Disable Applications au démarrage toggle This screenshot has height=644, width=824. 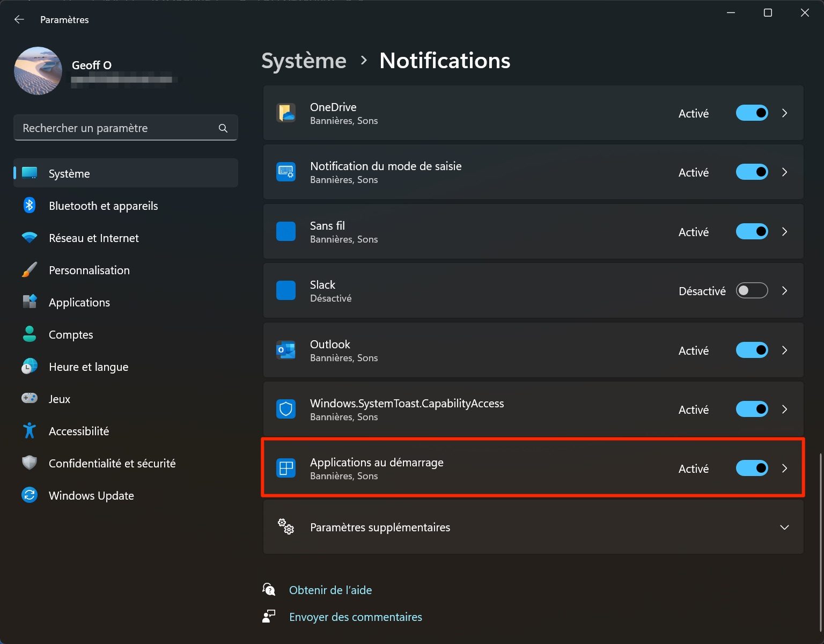click(752, 469)
